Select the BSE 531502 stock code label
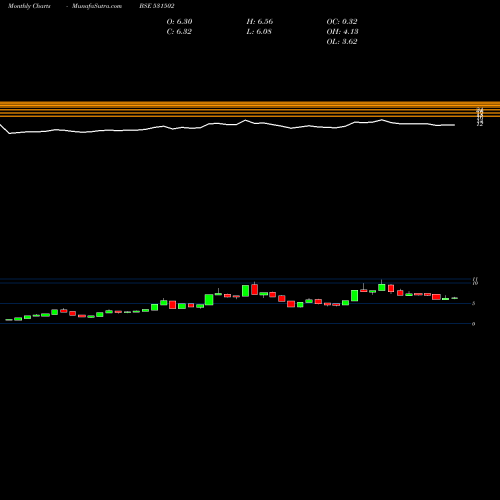 pyautogui.click(x=157, y=6)
